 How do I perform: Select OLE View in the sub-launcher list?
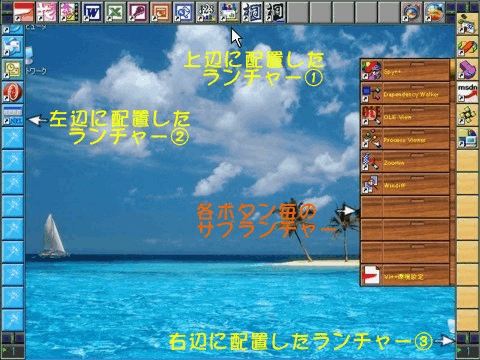[x=406, y=116]
